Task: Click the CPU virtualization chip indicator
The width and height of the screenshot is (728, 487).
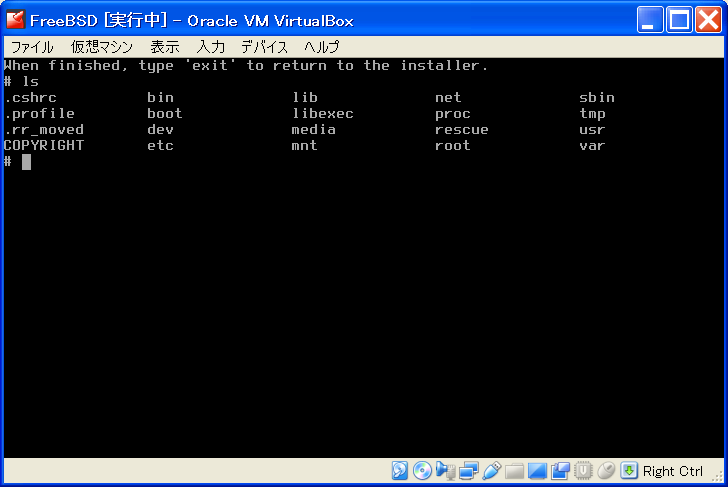Action: tap(583, 471)
